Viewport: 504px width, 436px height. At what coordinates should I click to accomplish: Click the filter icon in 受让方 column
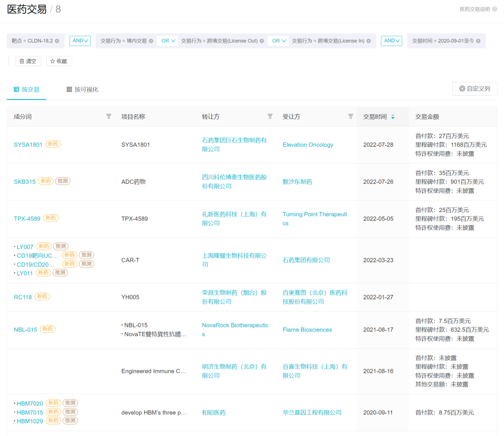[350, 116]
